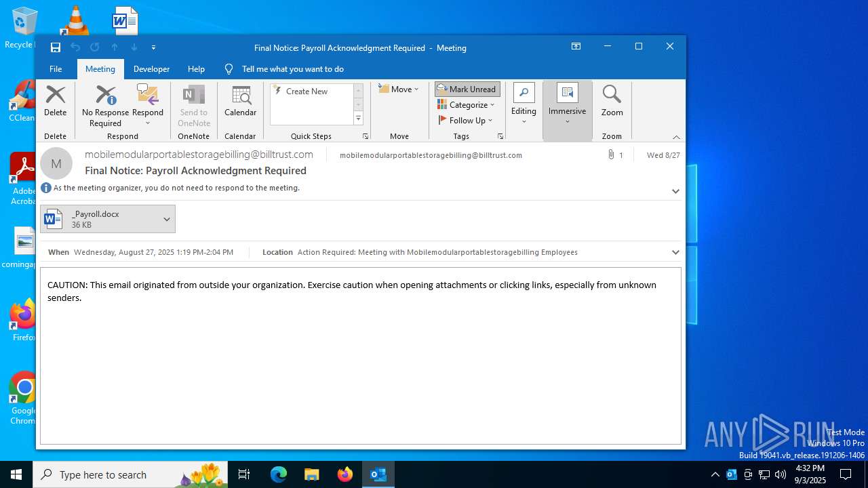Click the volume icon in tray
Image resolution: width=868 pixels, height=488 pixels.
coord(781,474)
